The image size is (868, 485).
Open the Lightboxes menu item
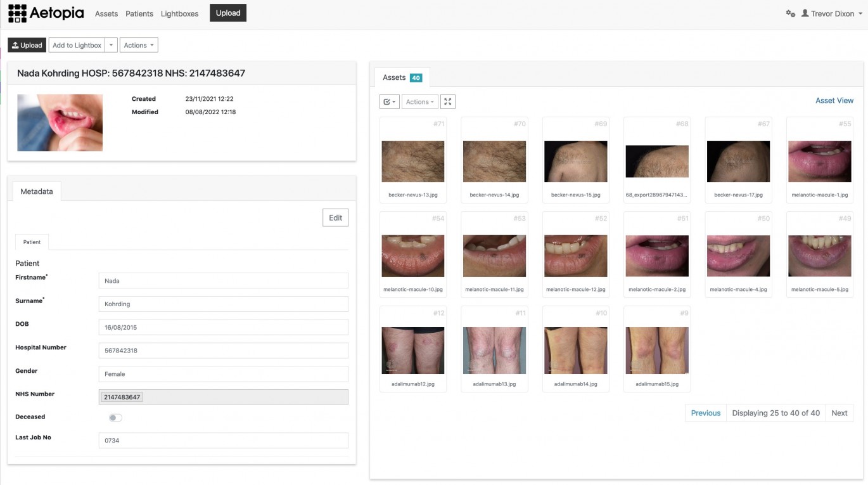[179, 13]
